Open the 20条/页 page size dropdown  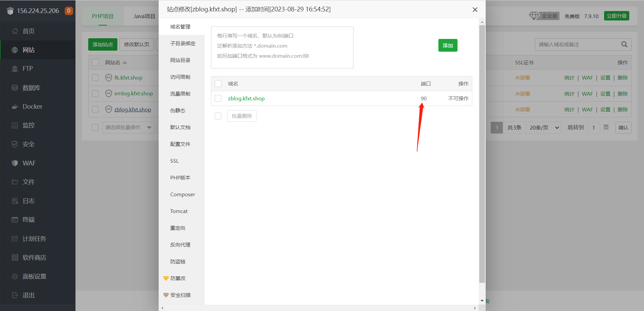(x=544, y=127)
